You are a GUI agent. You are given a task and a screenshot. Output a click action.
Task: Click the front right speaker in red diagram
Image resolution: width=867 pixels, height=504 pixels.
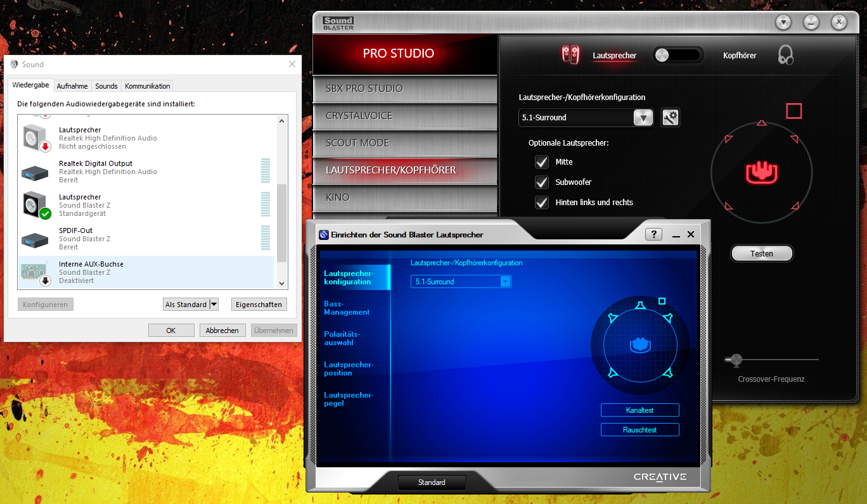coord(794,139)
